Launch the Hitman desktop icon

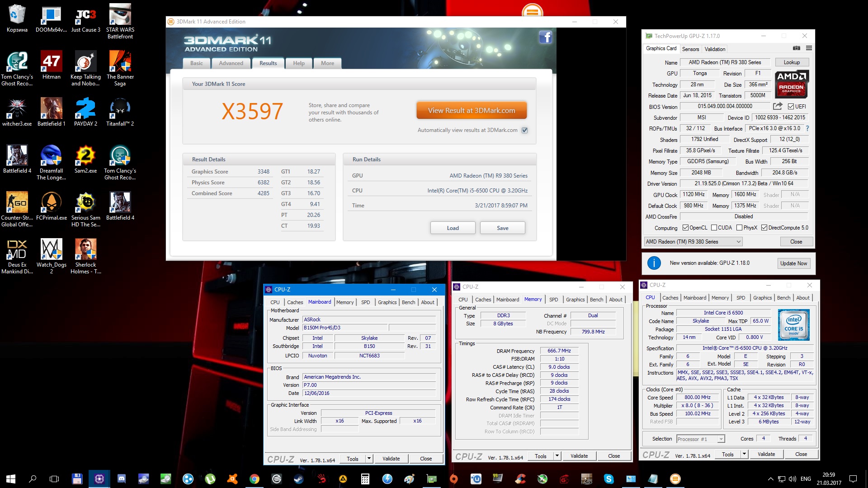pos(51,65)
